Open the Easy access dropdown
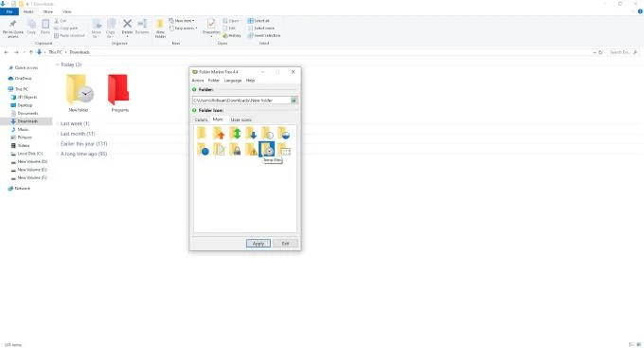The image size is (644, 348). (183, 27)
